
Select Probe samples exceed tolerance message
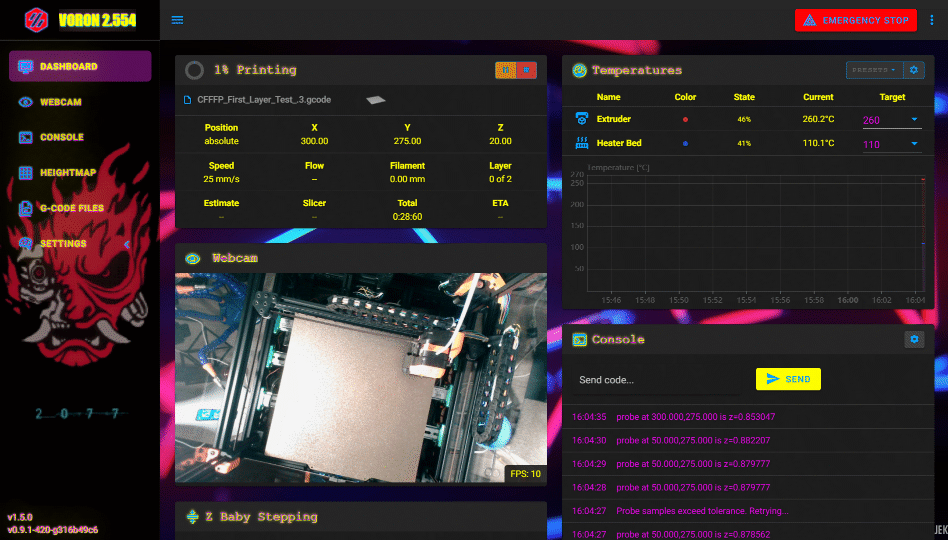(x=703, y=511)
